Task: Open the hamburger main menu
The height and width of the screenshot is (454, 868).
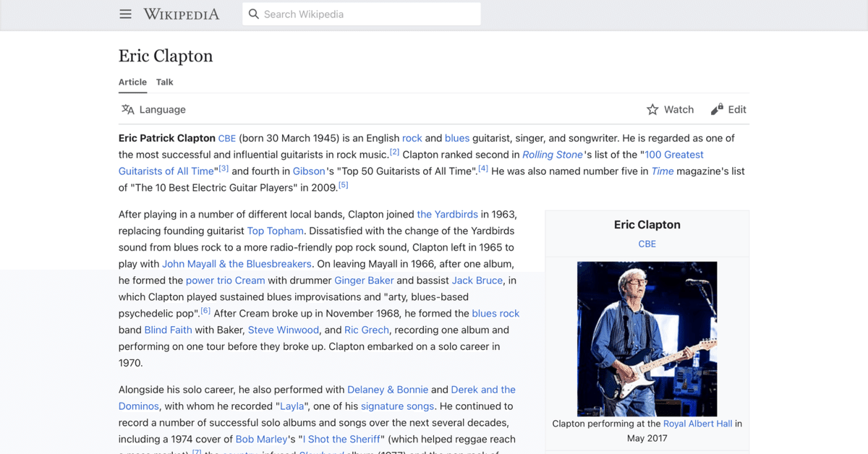Action: pyautogui.click(x=126, y=14)
